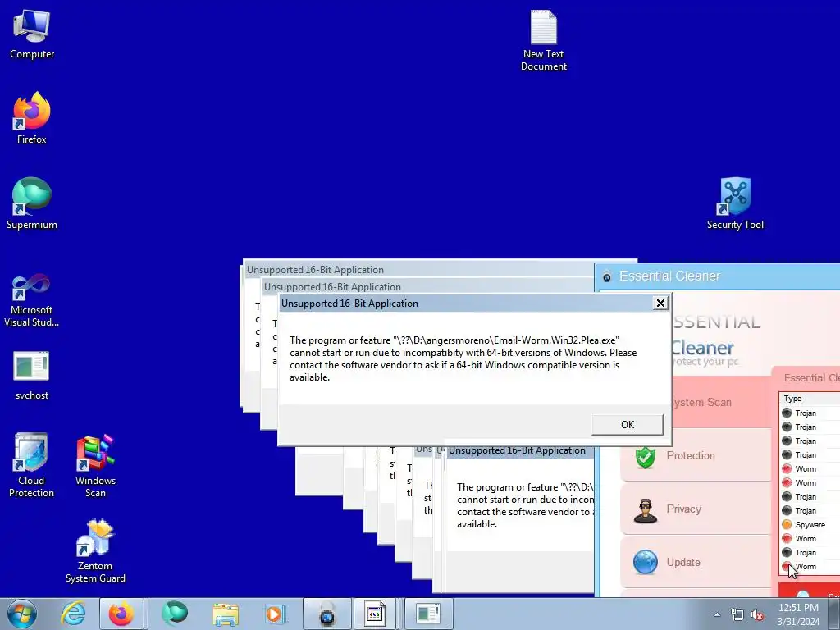This screenshot has width=840, height=630.
Task: Open Supermium from the taskbar
Action: [175, 614]
